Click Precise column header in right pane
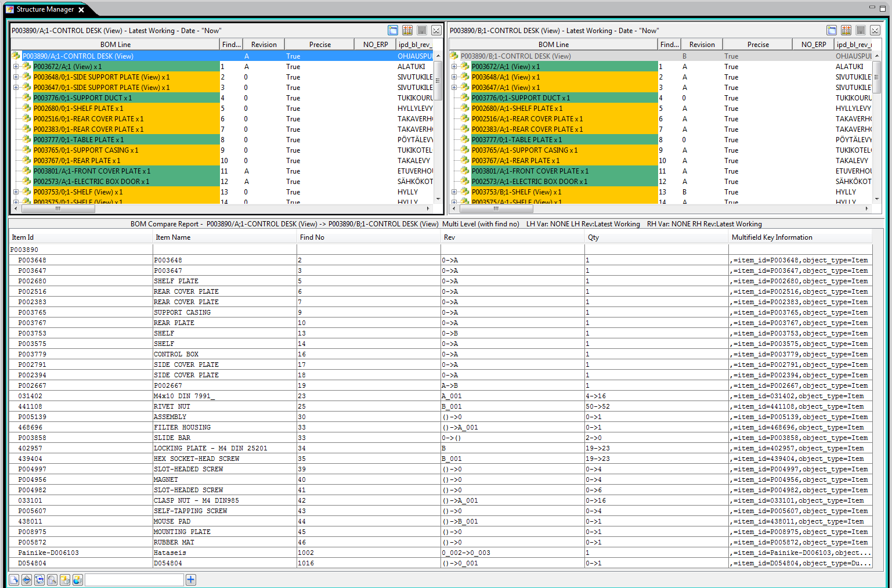 point(758,45)
